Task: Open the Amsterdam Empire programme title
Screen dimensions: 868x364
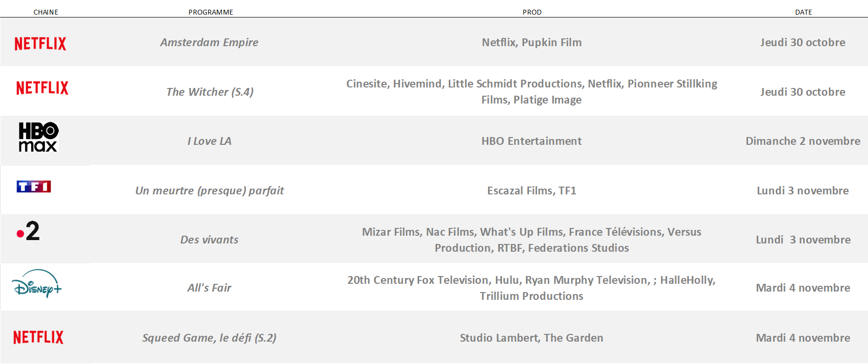Action: pyautogui.click(x=209, y=42)
